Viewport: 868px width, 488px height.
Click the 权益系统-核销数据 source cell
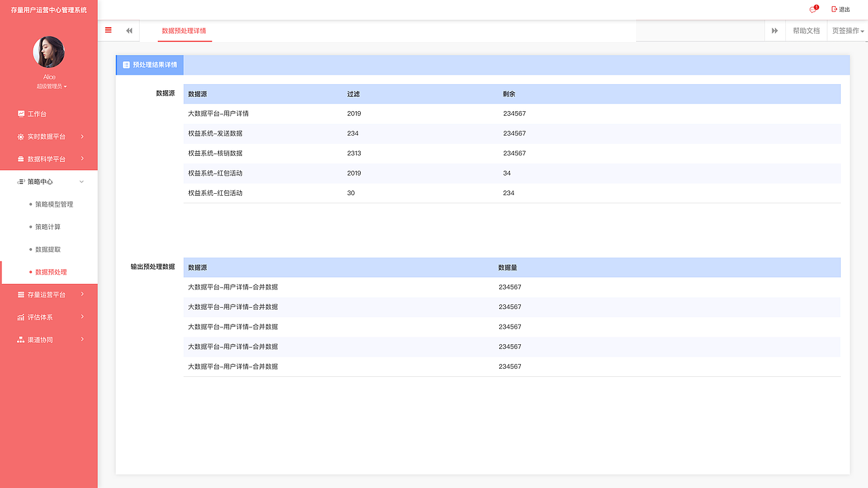tap(215, 153)
